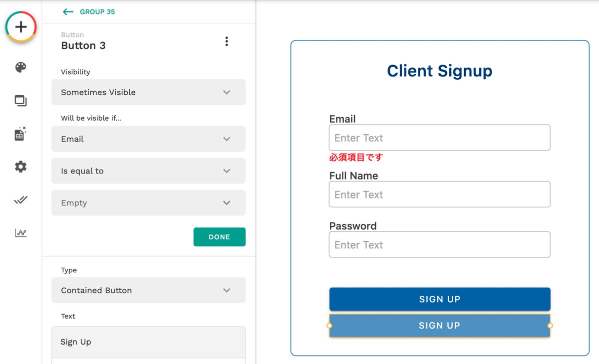Expand the Sometimes Visible dropdown

[x=148, y=92]
